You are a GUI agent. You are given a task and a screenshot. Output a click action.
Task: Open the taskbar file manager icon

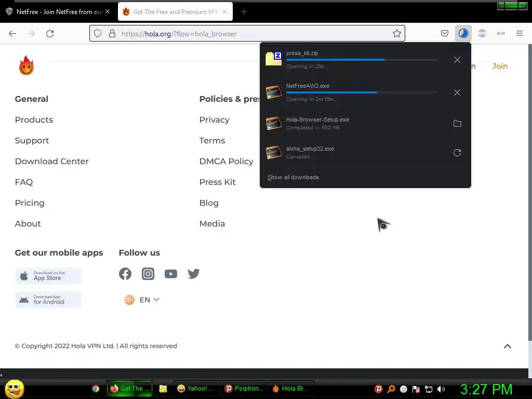tap(163, 389)
